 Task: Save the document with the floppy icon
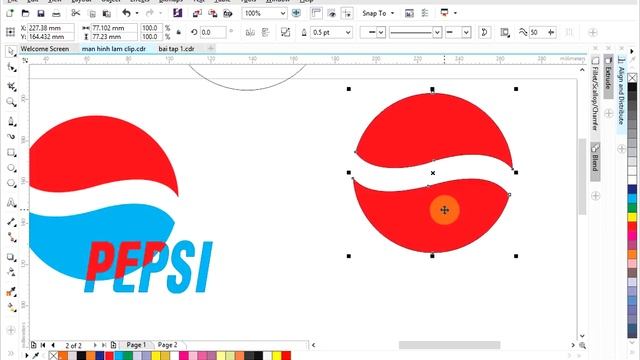click(x=41, y=13)
